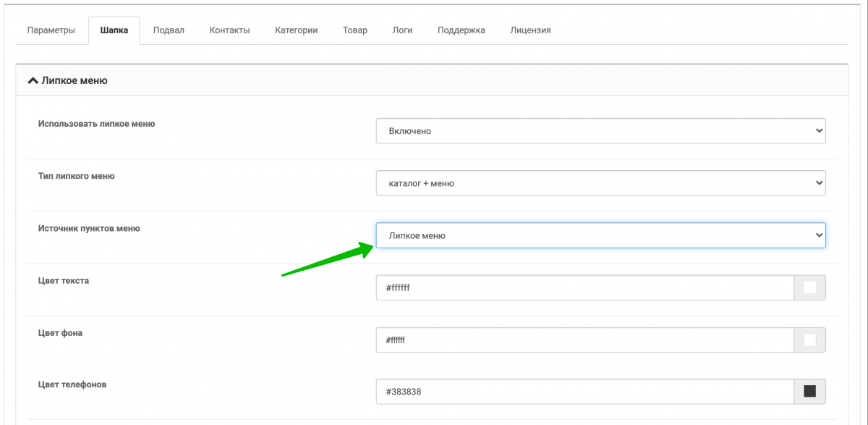The width and height of the screenshot is (868, 425).
Task: Open the Логи tab
Action: coord(402,30)
